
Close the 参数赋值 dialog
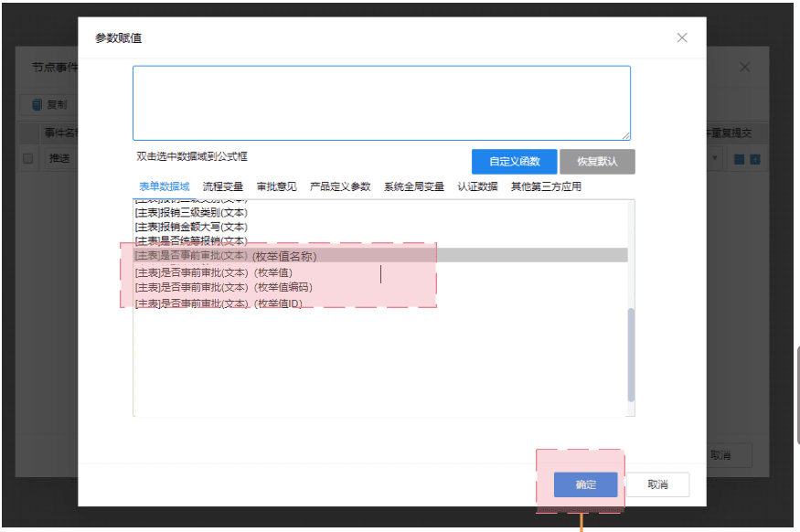(x=682, y=37)
